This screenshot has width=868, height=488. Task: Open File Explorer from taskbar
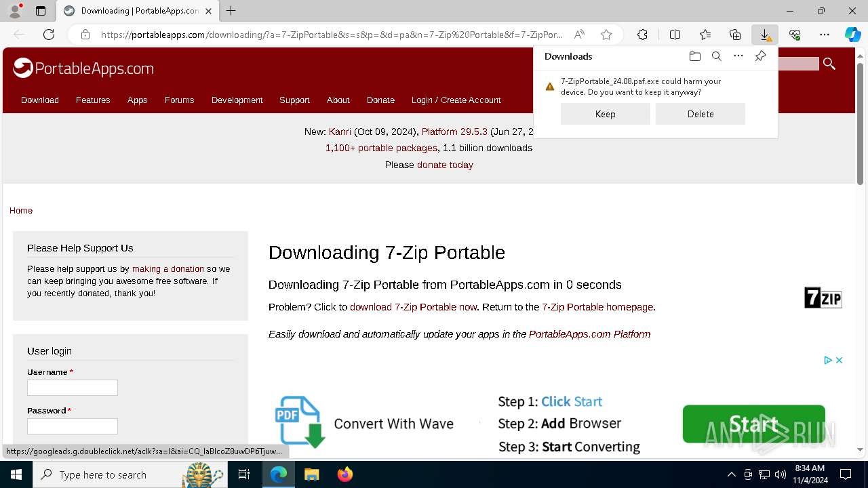[311, 474]
